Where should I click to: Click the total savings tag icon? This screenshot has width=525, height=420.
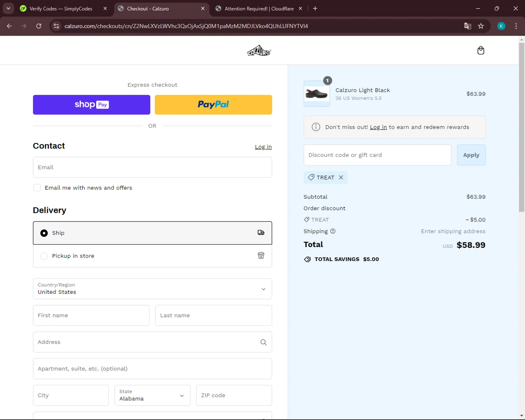[307, 259]
